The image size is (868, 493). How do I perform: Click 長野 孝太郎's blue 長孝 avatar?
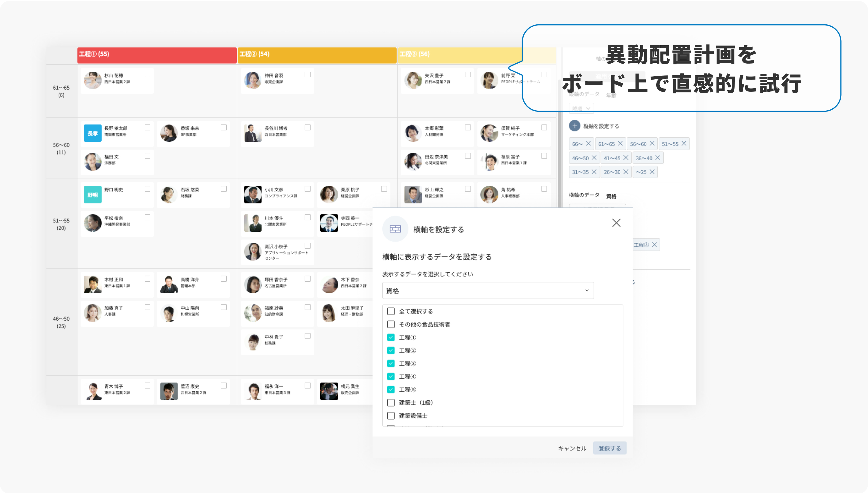[x=92, y=133]
